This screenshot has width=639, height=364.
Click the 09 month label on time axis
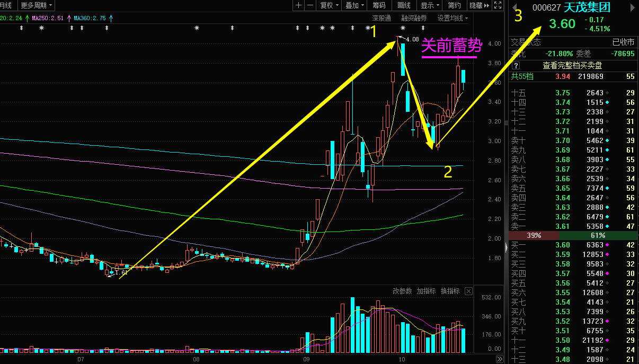tap(307, 359)
